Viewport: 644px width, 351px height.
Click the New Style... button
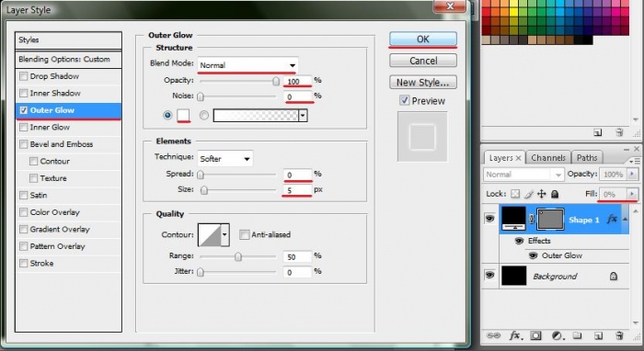423,83
